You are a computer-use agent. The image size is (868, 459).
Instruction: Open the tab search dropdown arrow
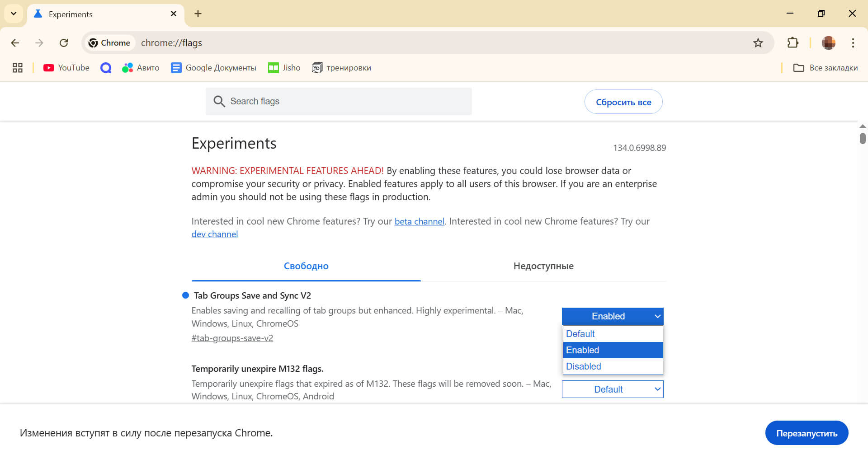pos(14,14)
